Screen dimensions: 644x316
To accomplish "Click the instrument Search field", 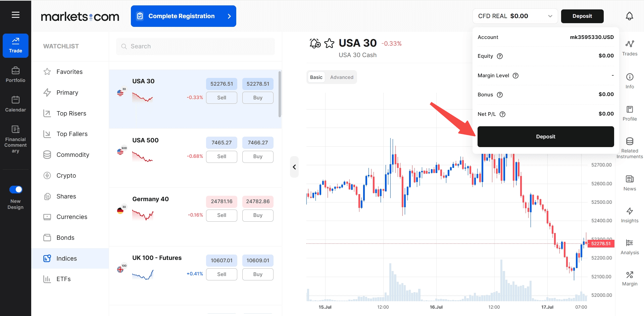I will tap(195, 46).
